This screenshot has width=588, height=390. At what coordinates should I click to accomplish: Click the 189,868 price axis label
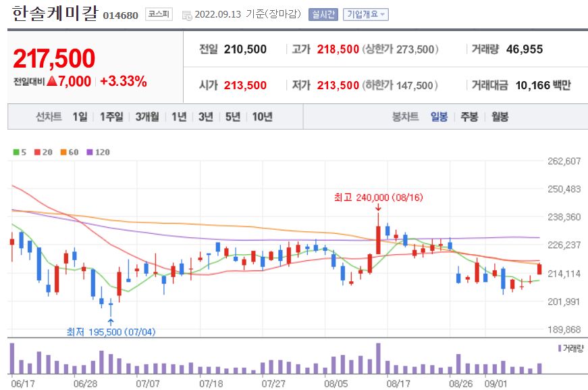click(x=564, y=330)
